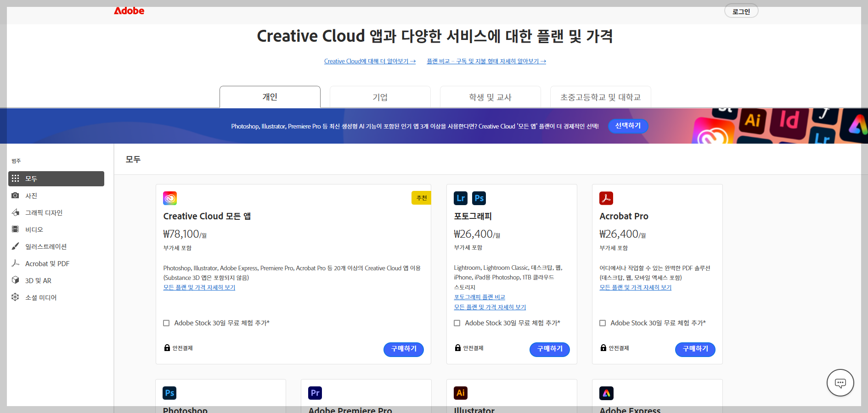Click the Photoshop icon on the 포토그래피 card
Viewport: 868px width, 413px height.
[x=479, y=198]
